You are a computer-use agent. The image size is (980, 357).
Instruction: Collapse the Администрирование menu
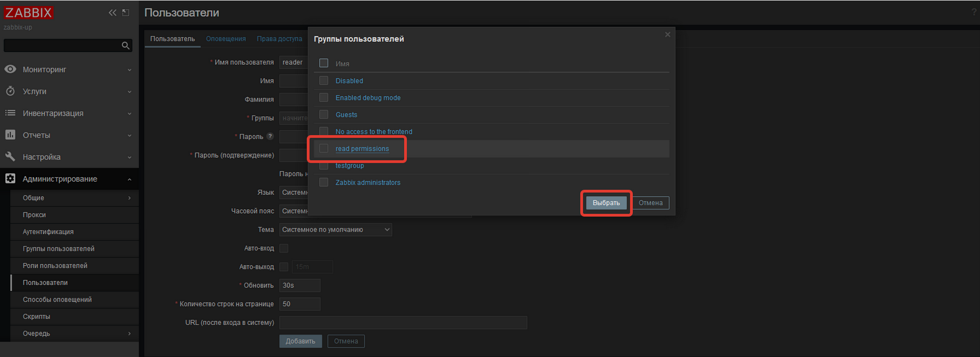coord(69,178)
